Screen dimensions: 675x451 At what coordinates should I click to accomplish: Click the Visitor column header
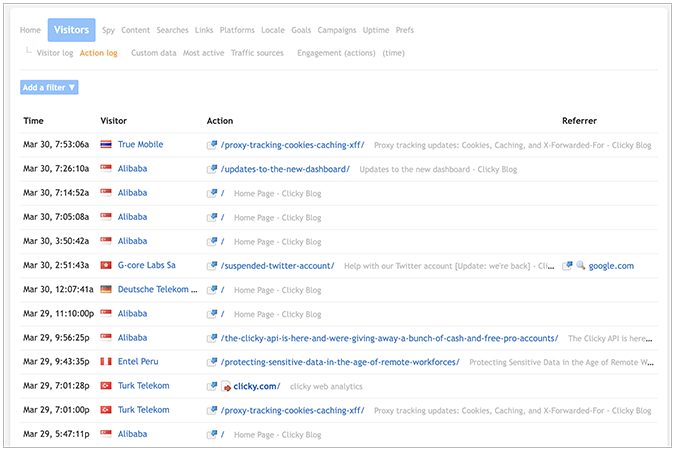pos(113,121)
